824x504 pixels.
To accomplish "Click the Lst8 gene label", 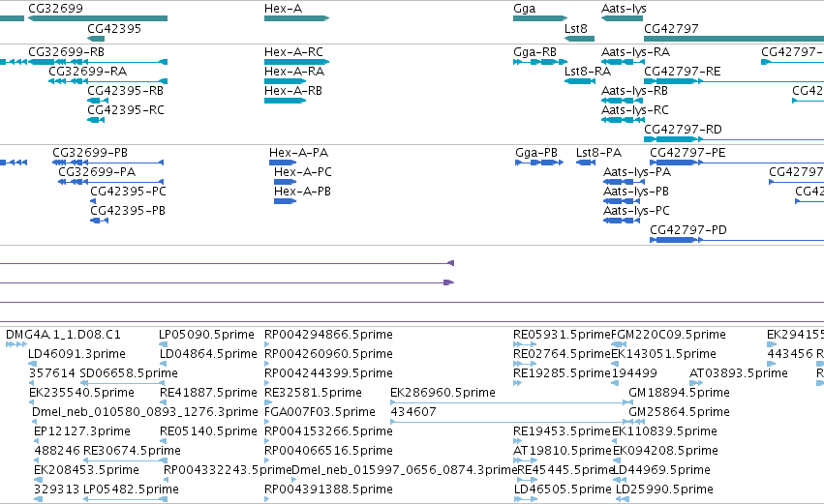I will (x=575, y=28).
